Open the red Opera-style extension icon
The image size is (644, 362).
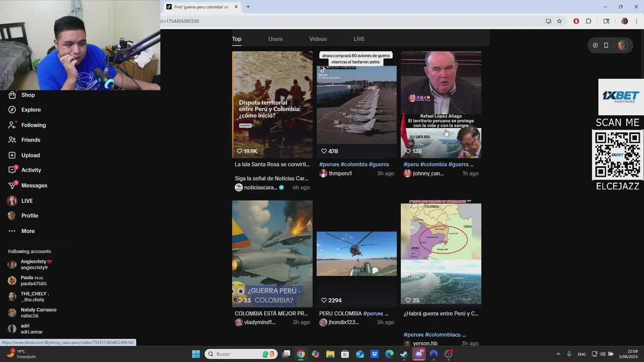tap(576, 21)
